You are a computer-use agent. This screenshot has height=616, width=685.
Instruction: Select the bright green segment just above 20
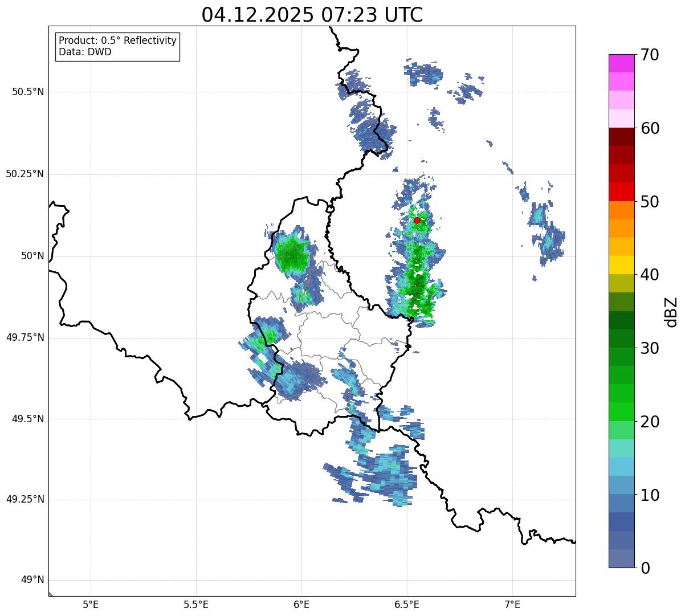pos(621,412)
